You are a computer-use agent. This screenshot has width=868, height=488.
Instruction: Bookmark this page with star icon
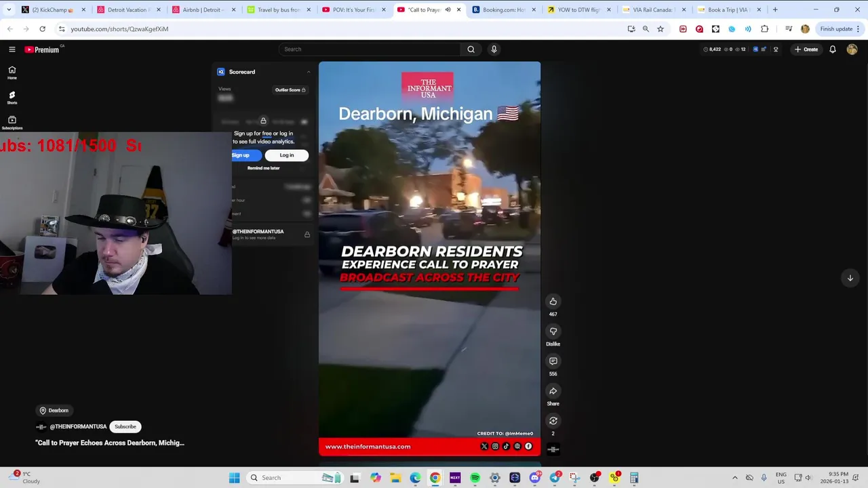click(x=660, y=29)
